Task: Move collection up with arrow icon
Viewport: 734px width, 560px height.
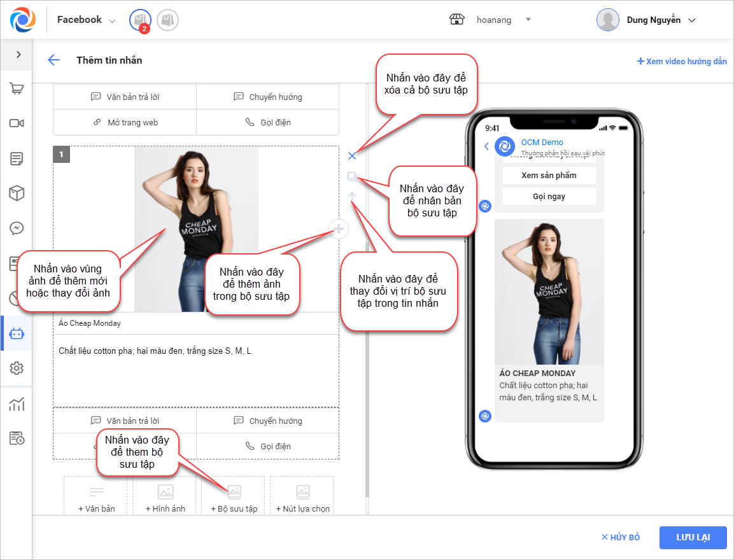Action: (x=353, y=197)
